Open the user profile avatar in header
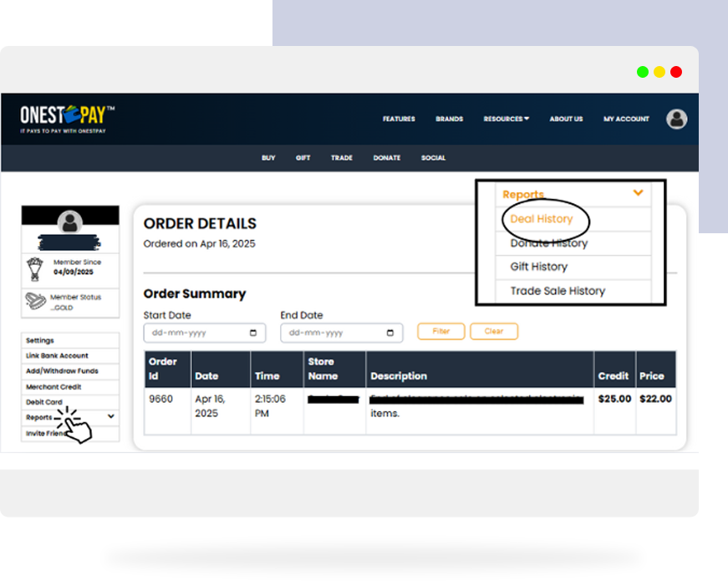This screenshot has width=728, height=581. pos(676,119)
